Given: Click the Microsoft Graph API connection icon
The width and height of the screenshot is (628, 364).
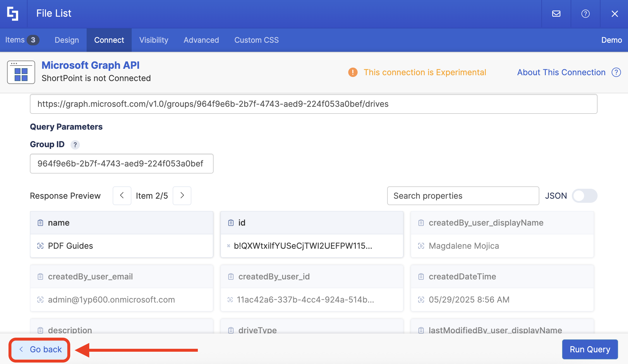Looking at the screenshot, I should [21, 72].
